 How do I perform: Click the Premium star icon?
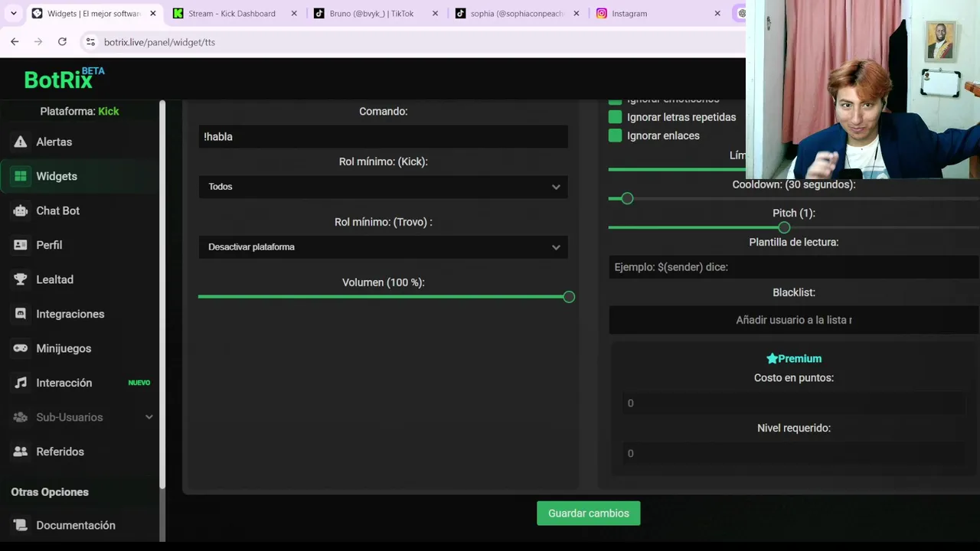click(772, 358)
